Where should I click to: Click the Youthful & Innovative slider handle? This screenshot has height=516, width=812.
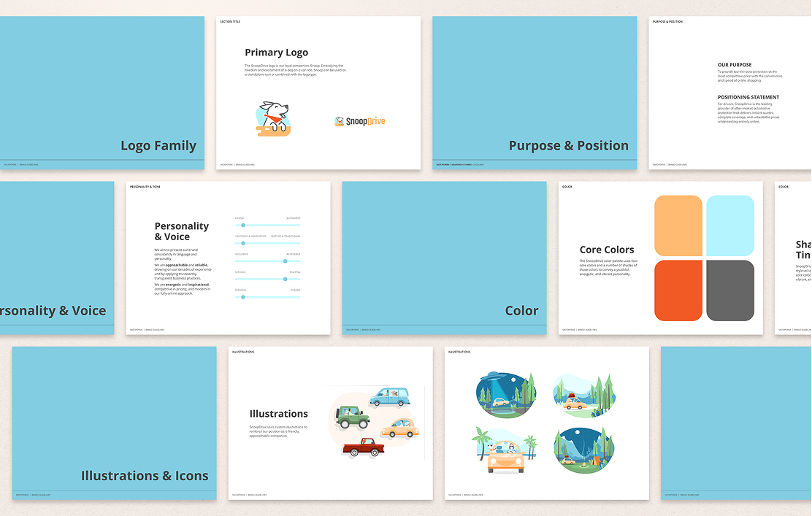coord(243,243)
